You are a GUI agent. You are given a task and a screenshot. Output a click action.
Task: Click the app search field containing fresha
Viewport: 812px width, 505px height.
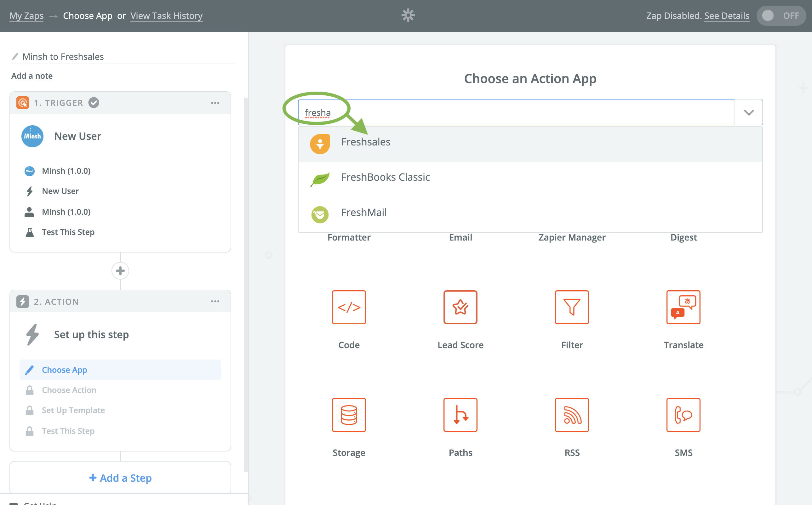[x=516, y=113]
